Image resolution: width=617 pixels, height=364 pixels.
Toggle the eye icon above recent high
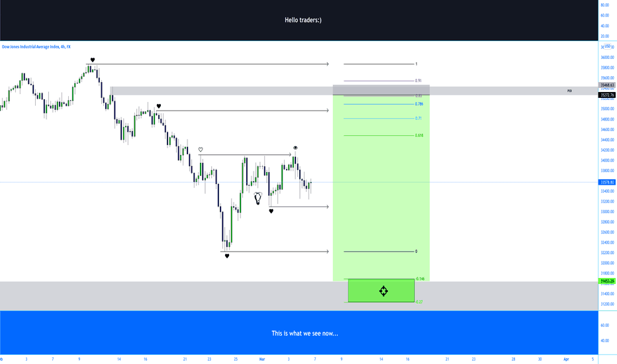tap(295, 148)
